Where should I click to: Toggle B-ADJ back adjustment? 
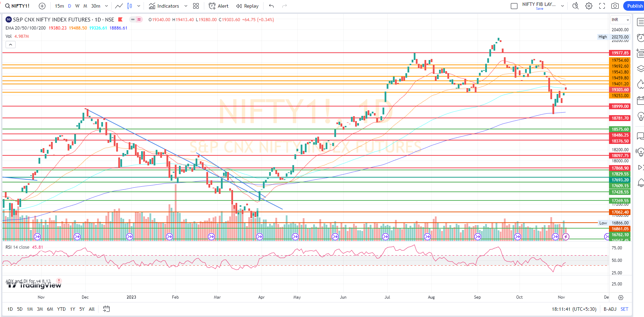[610, 309]
